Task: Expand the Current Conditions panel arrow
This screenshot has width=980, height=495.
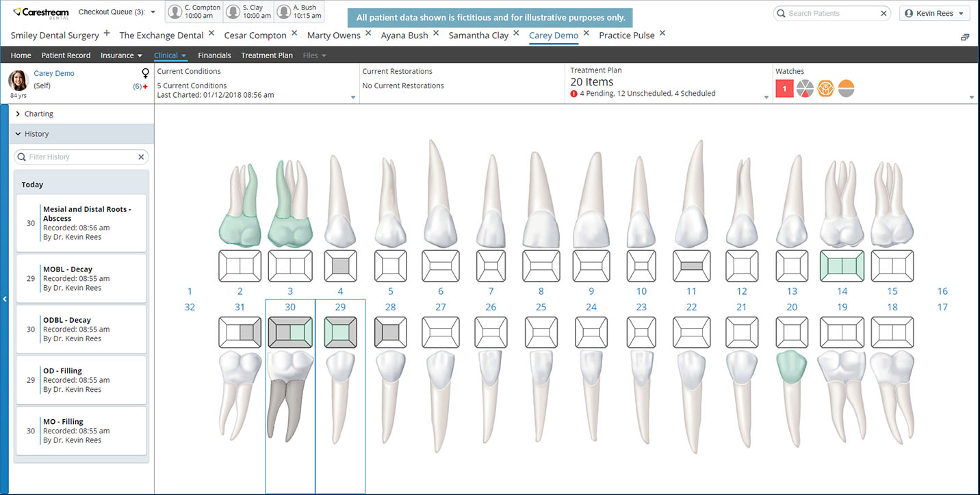Action: (354, 98)
